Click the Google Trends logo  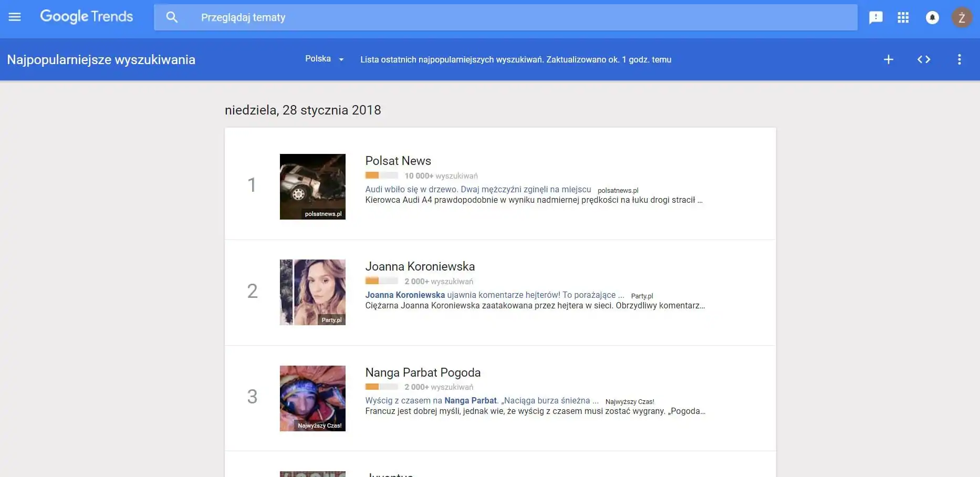coord(87,17)
